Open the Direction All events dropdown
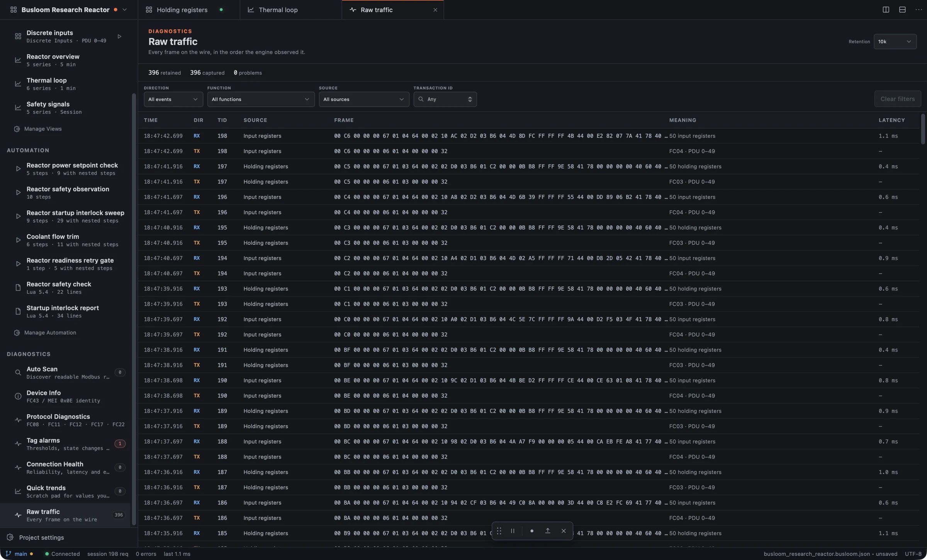This screenshot has height=560, width=927. coord(173,100)
